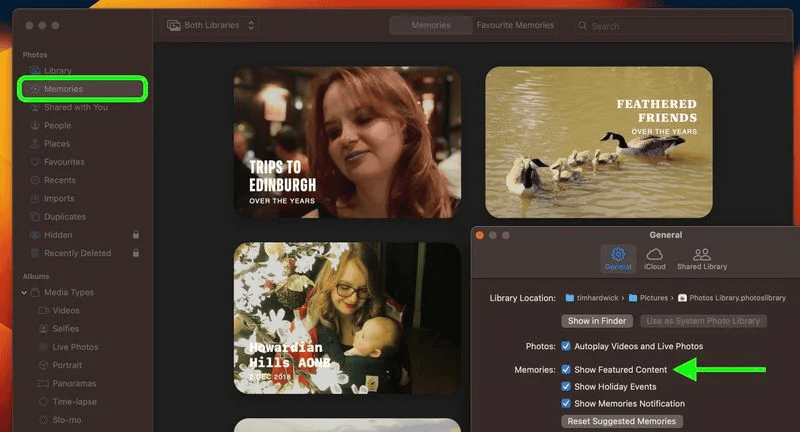Open the Feathered Friends memory
800x432 pixels.
(x=599, y=141)
